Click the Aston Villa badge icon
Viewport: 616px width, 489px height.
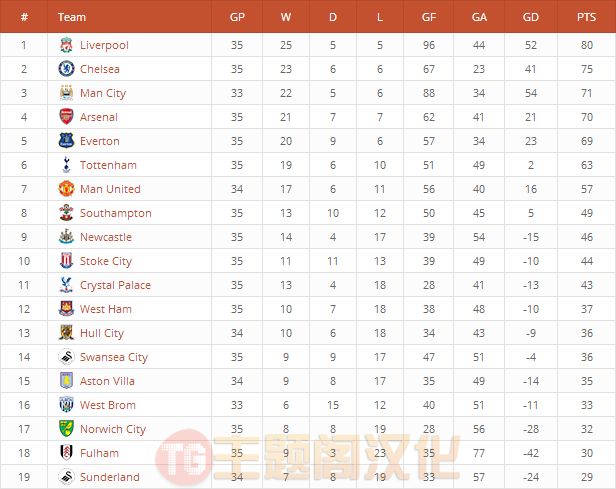[x=66, y=381]
